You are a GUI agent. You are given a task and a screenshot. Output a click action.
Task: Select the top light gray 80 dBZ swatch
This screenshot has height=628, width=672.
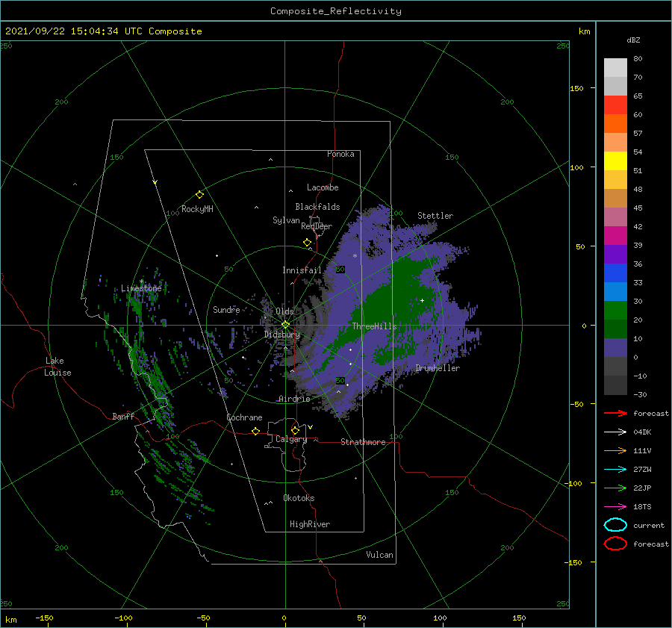[615, 68]
